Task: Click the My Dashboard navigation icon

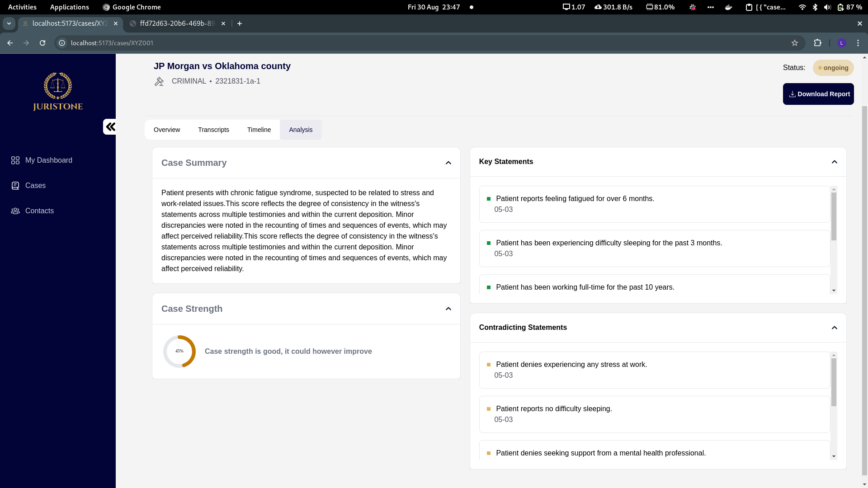Action: pos(15,160)
